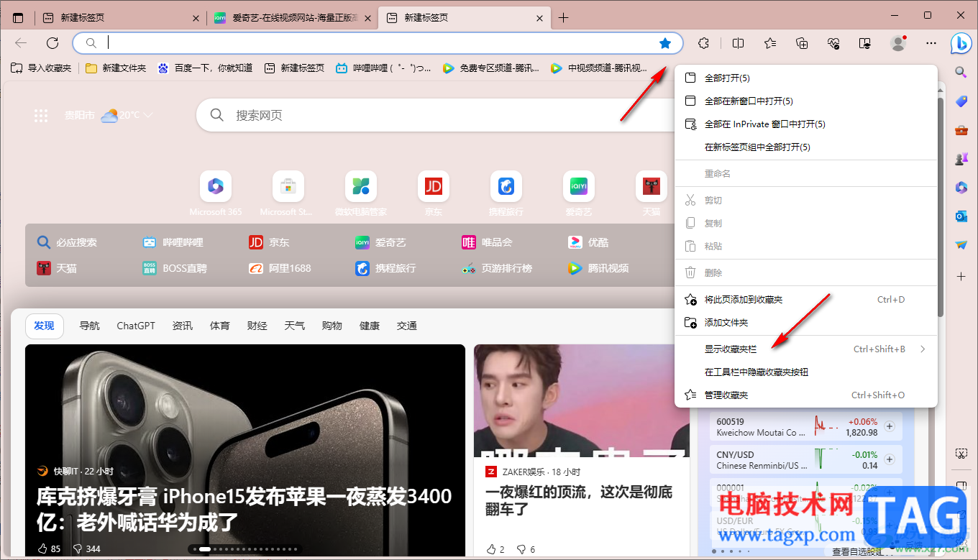This screenshot has width=978, height=560.
Task: Open the Collections toolbar icon
Action: point(803,43)
